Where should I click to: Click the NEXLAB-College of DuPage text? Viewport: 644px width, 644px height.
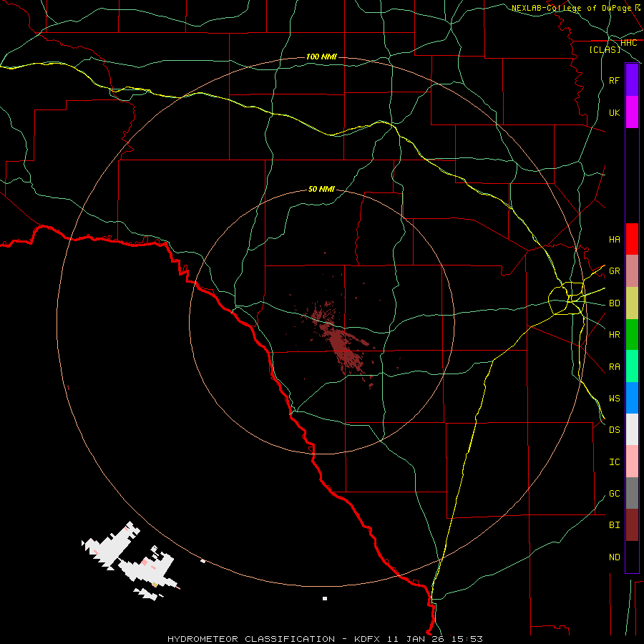571,8
